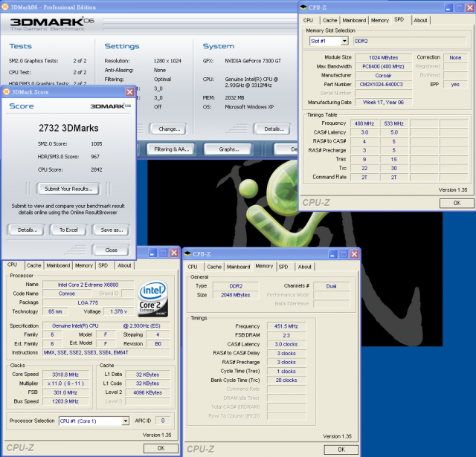
Task: Click the Manufacturer field Corsair
Action: pyautogui.click(x=384, y=76)
